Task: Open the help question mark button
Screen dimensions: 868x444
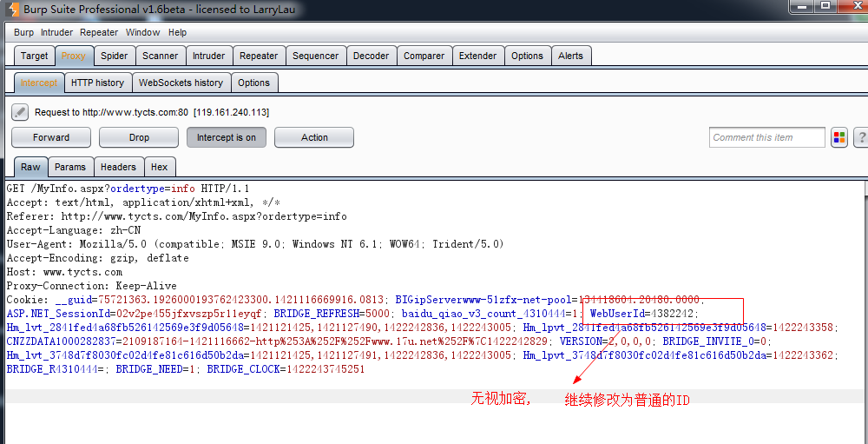Action: pos(861,137)
